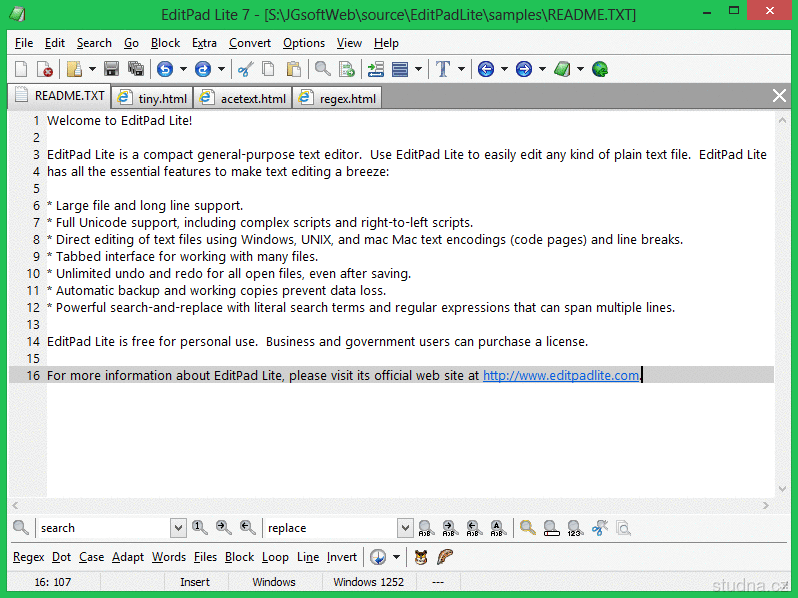Toggle line numbers with the blue lines icon

click(x=400, y=69)
